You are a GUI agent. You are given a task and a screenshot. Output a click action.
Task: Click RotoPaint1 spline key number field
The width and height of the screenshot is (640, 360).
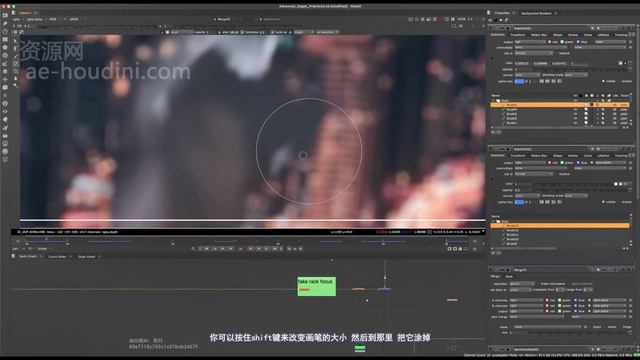[x=519, y=81]
